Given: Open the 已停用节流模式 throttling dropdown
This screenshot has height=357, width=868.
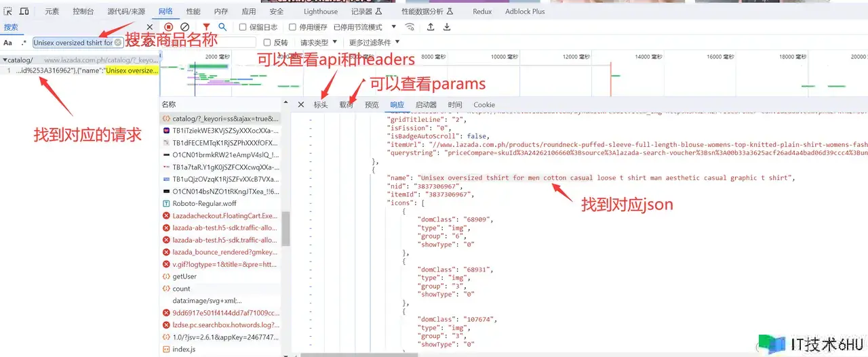Looking at the screenshot, I should click(x=365, y=27).
